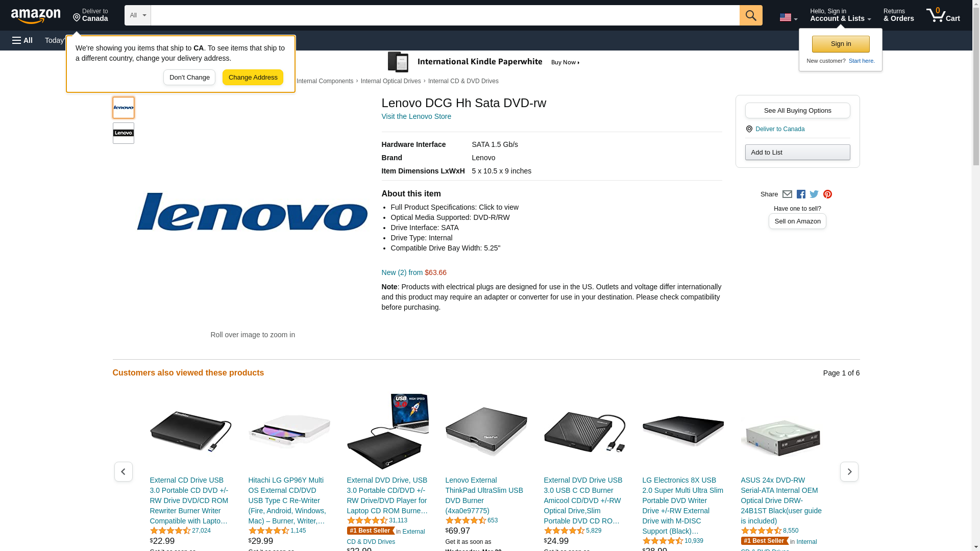Share product on Twitter icon
Image resolution: width=980 pixels, height=551 pixels.
click(814, 194)
